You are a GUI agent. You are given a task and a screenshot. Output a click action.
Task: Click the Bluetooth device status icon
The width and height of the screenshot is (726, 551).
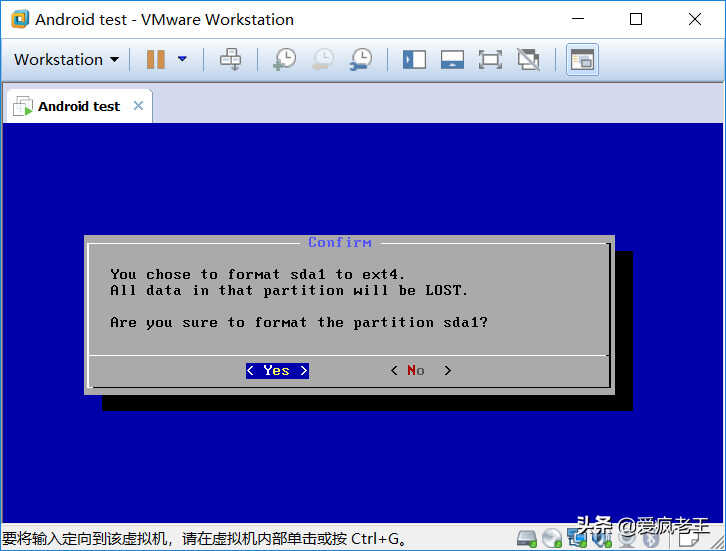[651, 538]
